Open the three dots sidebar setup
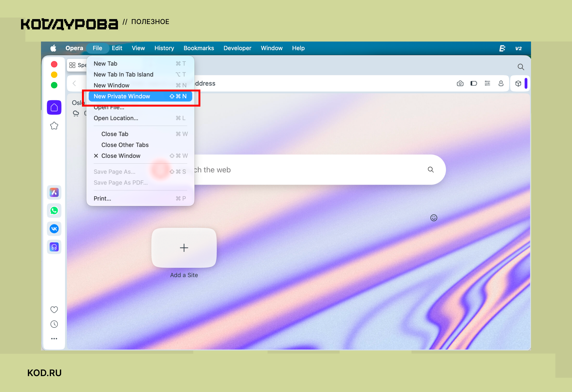 point(54,339)
